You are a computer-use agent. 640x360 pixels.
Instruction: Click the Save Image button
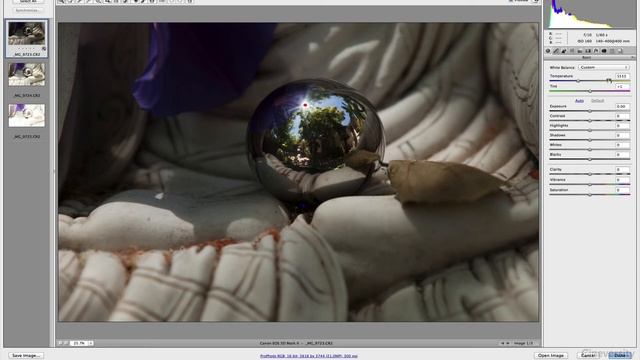coord(26,356)
